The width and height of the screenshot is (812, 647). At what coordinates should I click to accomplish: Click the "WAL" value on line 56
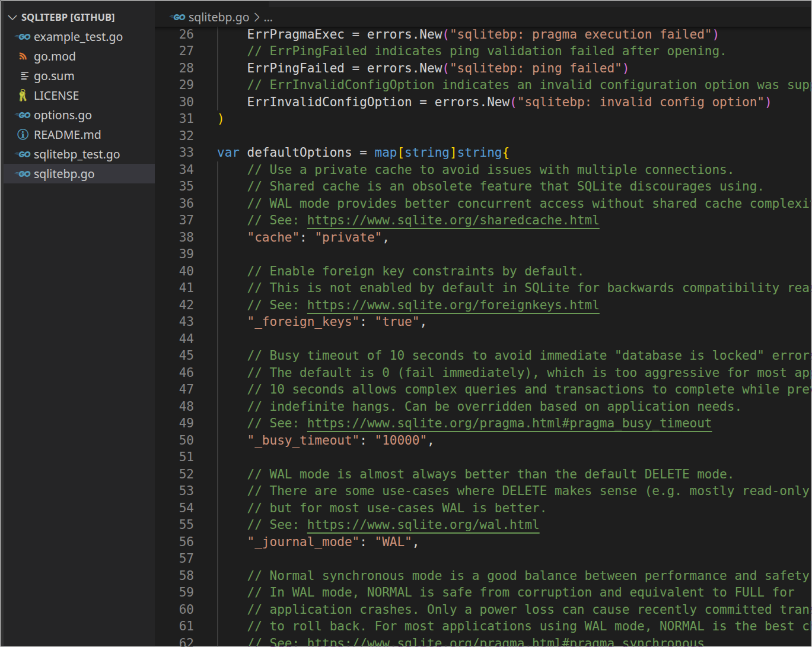click(393, 541)
